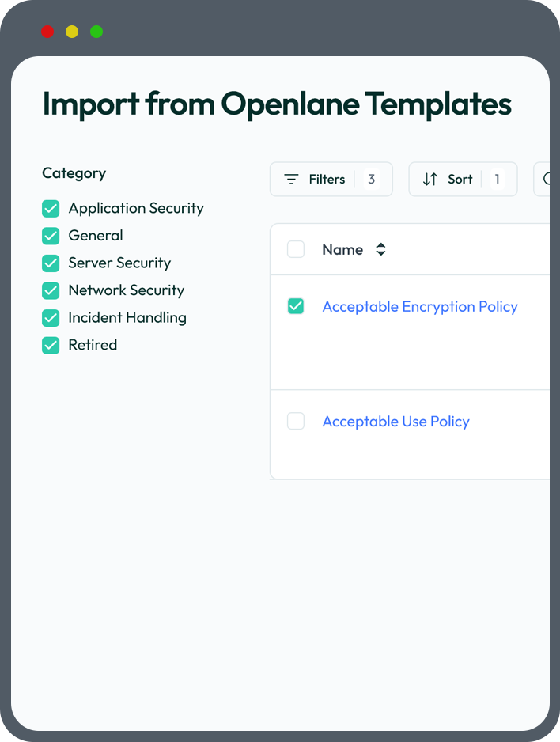Open the Acceptable Encryption Policy link
The image size is (560, 742).
420,307
